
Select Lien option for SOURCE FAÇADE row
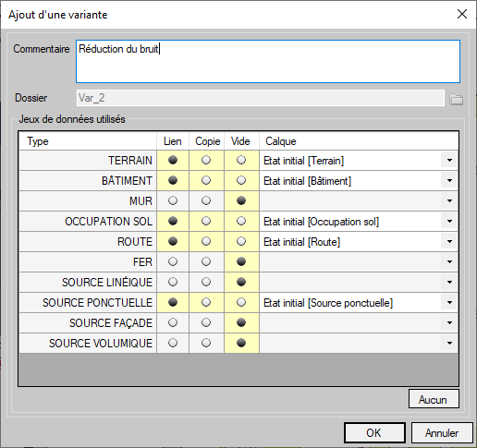[173, 322]
